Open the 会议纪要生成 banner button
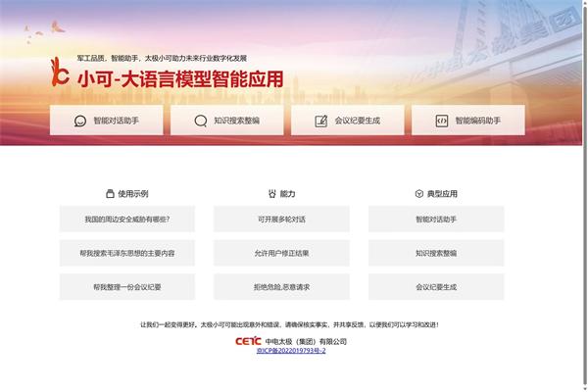This screenshot has height=392, width=588. 348,120
